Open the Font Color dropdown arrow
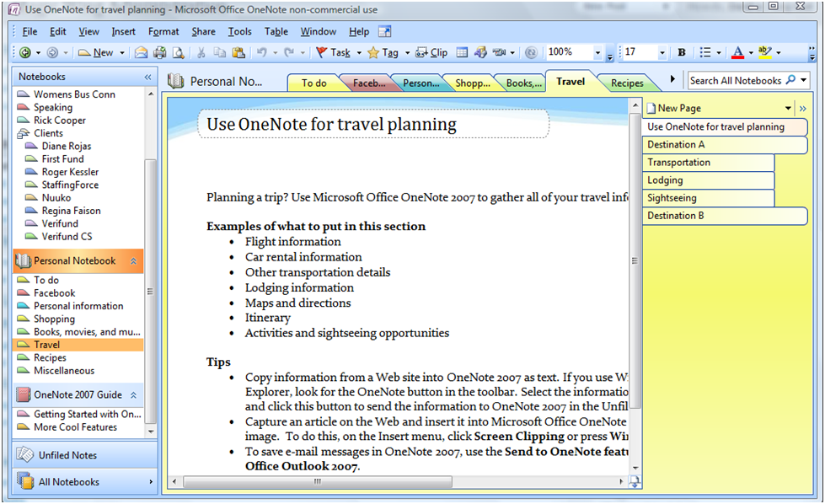The image size is (825, 504). click(751, 52)
